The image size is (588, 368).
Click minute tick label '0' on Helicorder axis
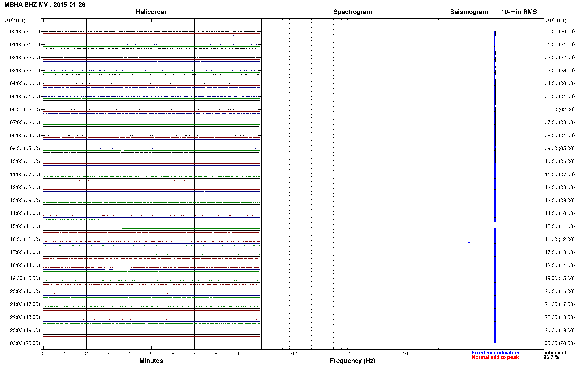point(43,354)
